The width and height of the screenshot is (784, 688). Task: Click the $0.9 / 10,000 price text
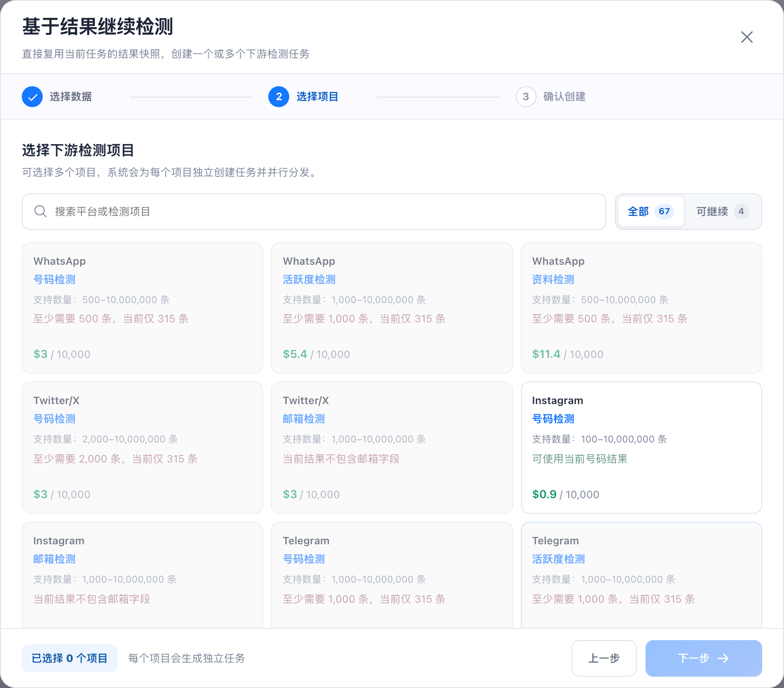(x=566, y=494)
